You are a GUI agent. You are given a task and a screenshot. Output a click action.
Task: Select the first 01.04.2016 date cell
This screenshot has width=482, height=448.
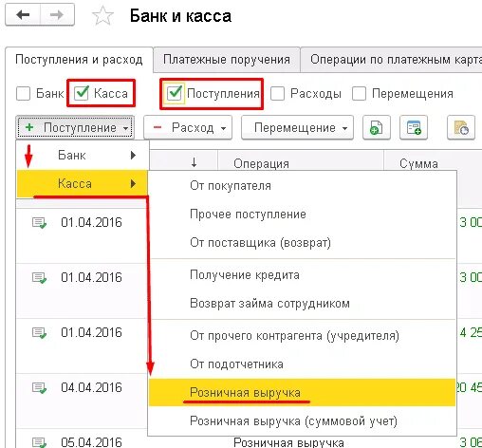click(91, 223)
